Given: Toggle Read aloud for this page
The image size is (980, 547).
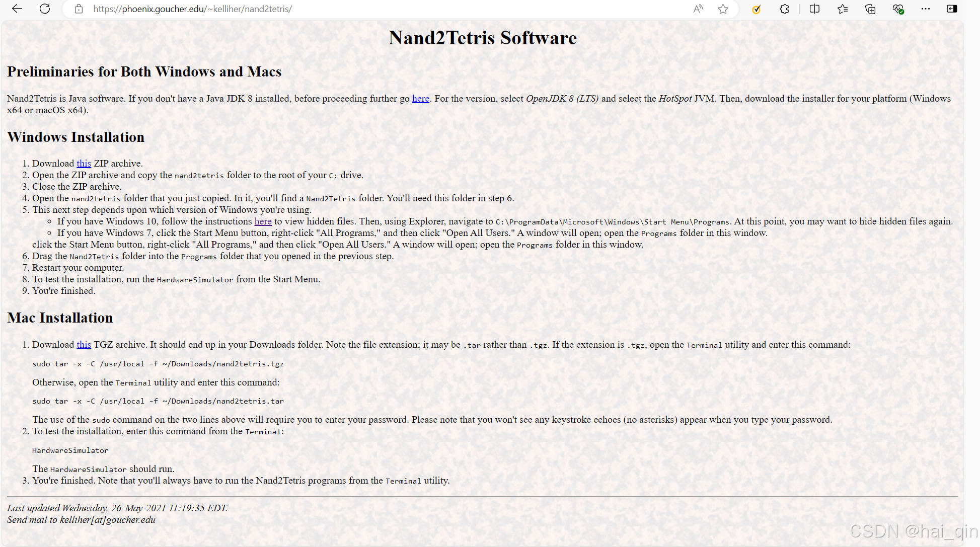Looking at the screenshot, I should [698, 9].
